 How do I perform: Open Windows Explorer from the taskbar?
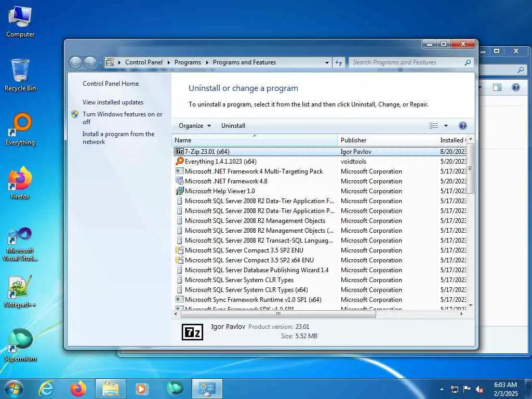click(111, 389)
